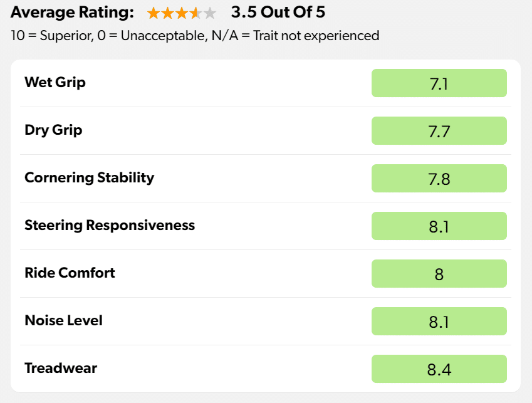This screenshot has height=403, width=532.
Task: Click the half-filled fourth star
Action: coord(196,13)
